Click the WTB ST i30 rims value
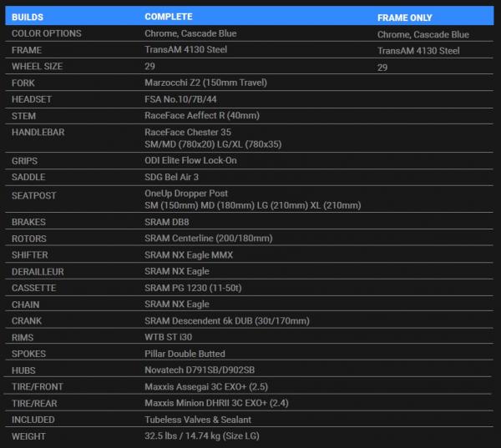 (x=168, y=337)
